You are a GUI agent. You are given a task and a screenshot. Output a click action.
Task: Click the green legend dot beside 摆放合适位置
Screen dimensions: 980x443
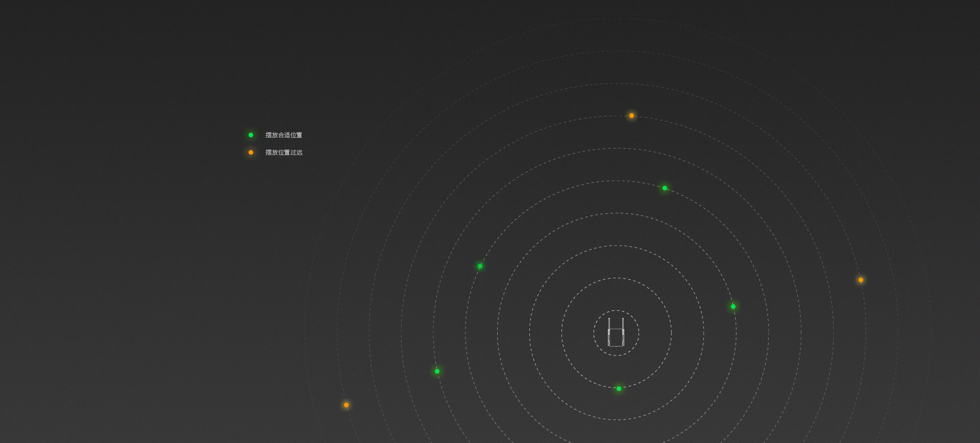point(251,135)
